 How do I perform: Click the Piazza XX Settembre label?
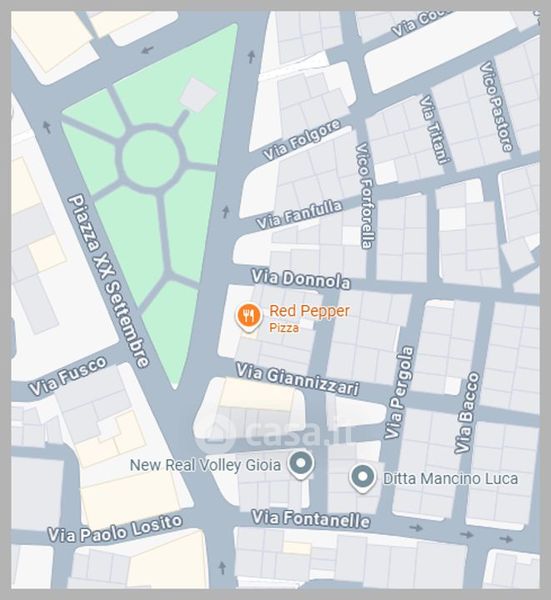[x=108, y=281]
